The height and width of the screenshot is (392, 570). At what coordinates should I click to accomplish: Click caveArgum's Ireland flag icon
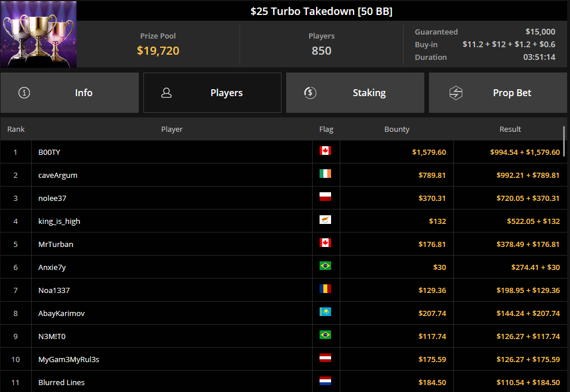(325, 174)
